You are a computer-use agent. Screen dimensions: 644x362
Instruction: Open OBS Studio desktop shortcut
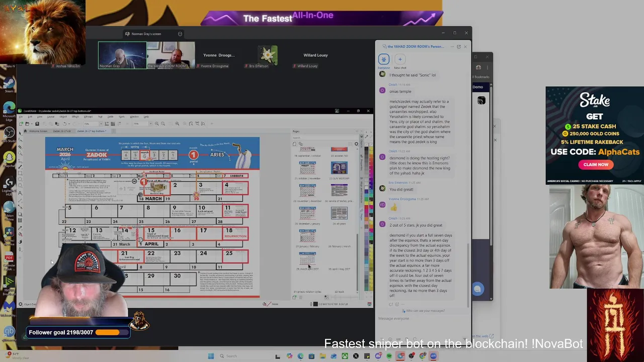(9, 133)
